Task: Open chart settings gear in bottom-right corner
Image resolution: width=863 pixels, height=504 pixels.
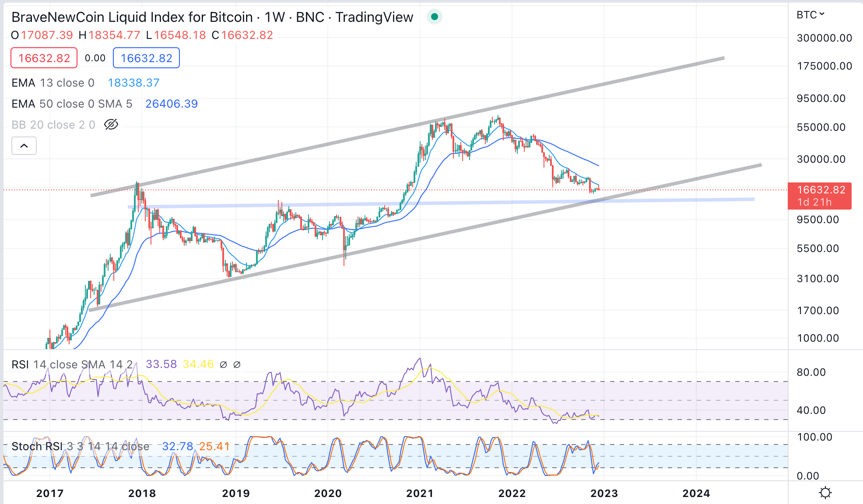Action: pos(825,493)
